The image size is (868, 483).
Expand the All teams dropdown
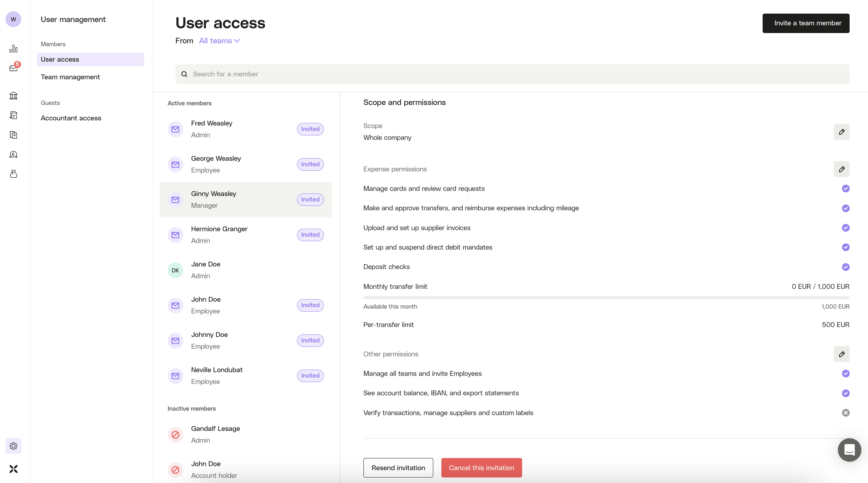tap(219, 41)
